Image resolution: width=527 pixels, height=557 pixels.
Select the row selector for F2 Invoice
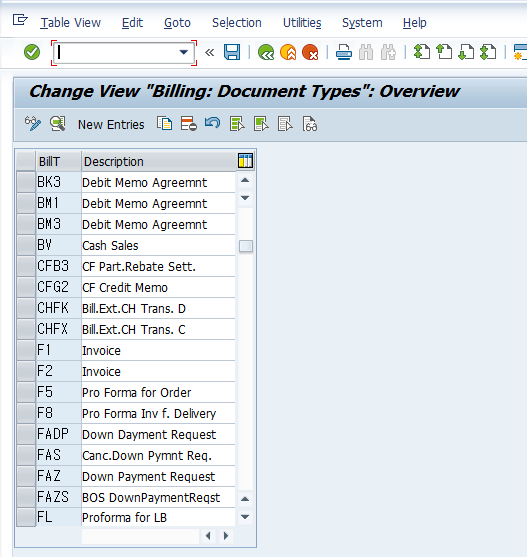point(26,371)
